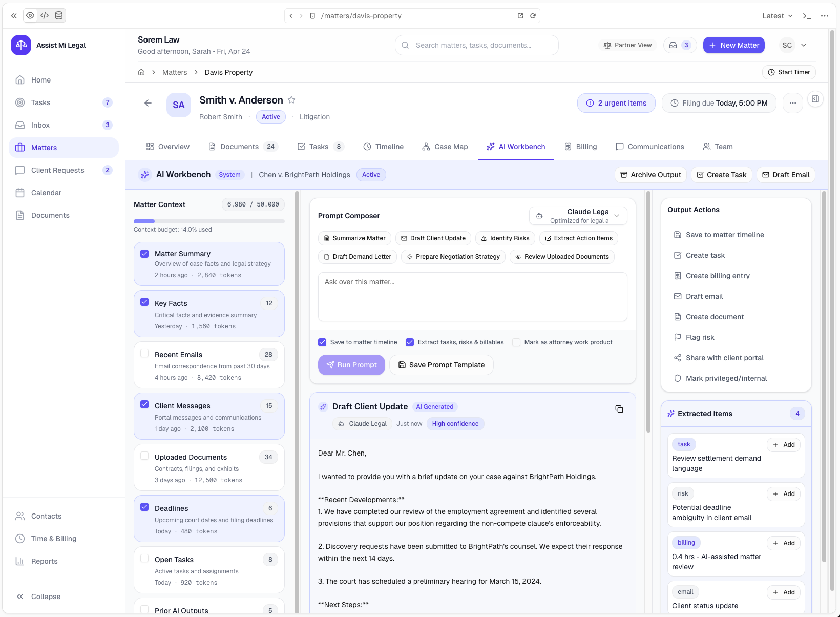Enable Mark as attorney work product

tap(516, 342)
